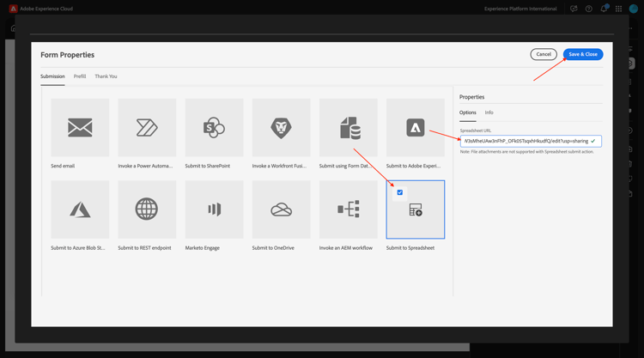Viewport: 644px width, 358px height.
Task: Open the notifications bell icon
Action: (604, 9)
